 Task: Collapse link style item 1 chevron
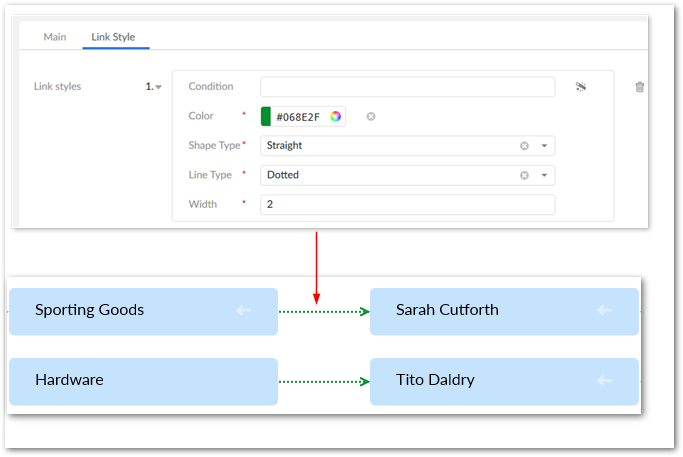[158, 87]
